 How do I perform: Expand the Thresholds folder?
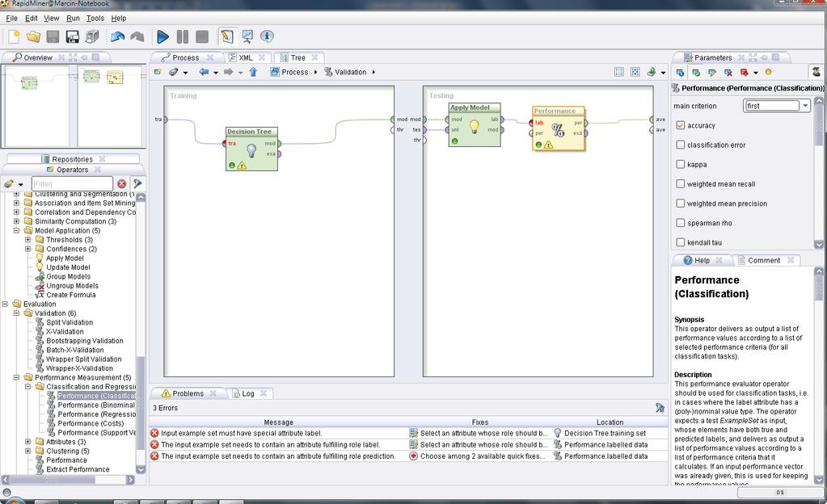28,240
